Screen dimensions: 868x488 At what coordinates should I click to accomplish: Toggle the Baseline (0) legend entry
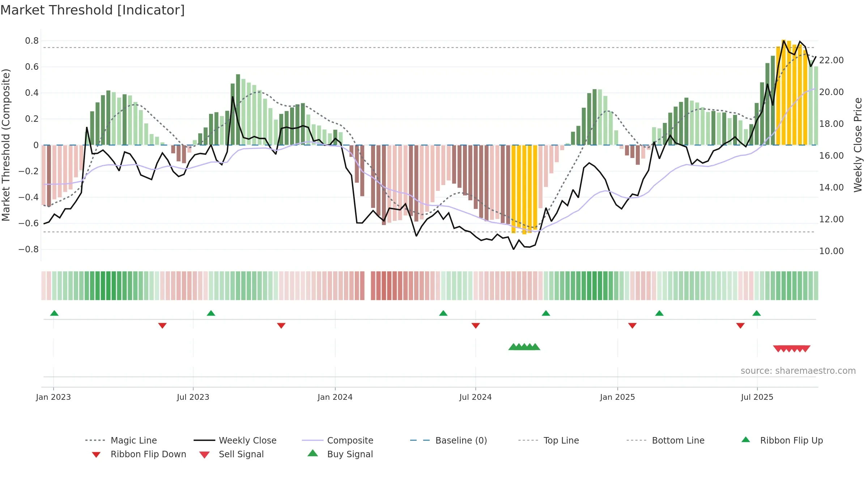448,440
